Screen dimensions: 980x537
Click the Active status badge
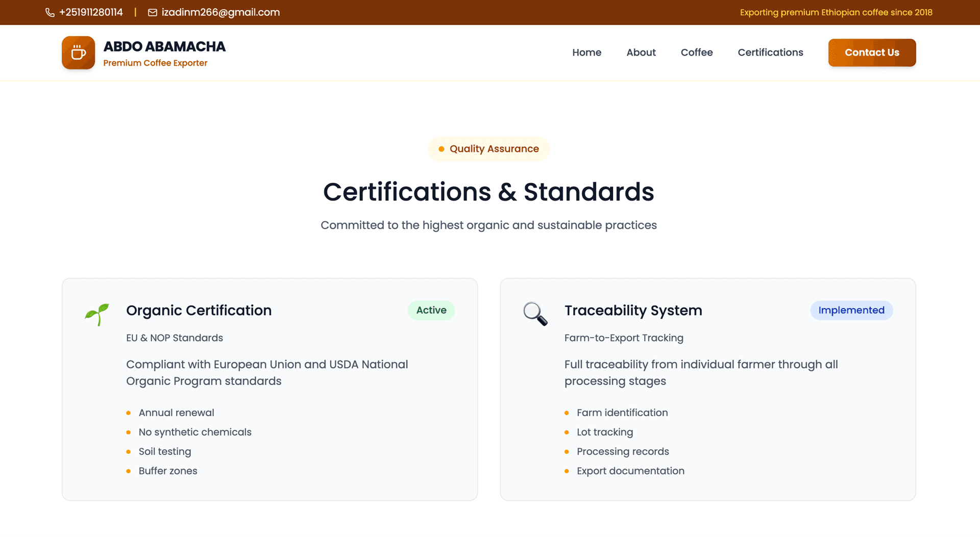tap(431, 310)
